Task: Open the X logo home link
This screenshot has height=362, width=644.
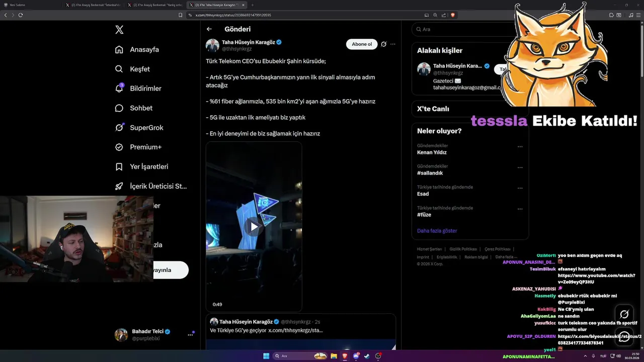Action: (119, 30)
